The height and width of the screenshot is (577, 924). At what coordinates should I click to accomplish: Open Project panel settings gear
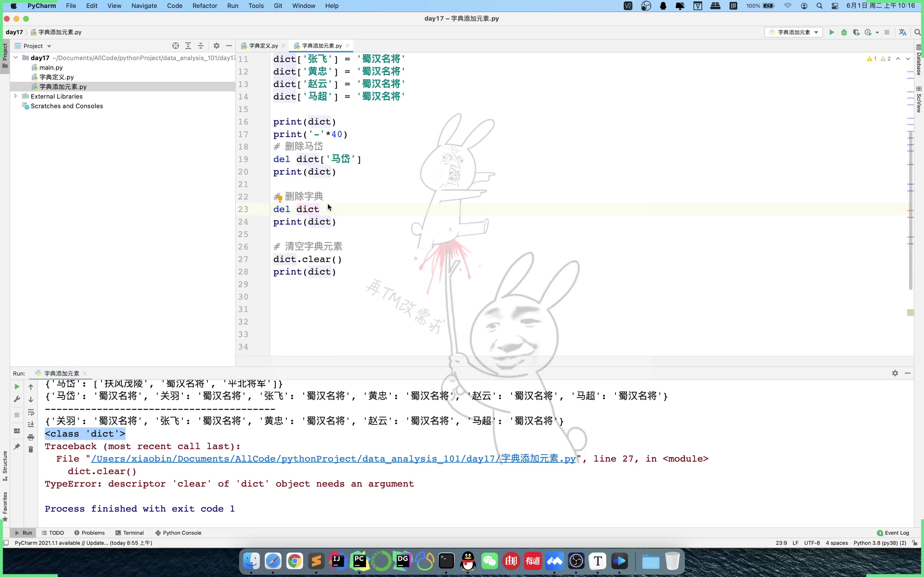click(216, 46)
